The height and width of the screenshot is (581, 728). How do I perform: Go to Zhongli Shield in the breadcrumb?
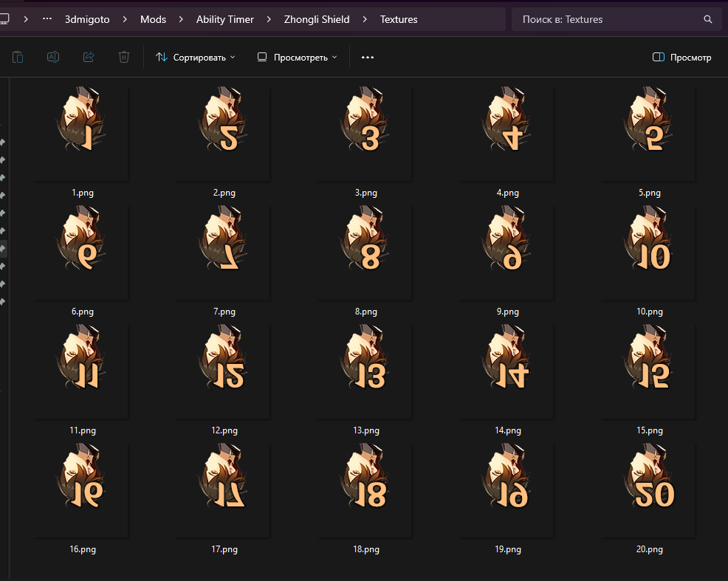pyautogui.click(x=317, y=19)
